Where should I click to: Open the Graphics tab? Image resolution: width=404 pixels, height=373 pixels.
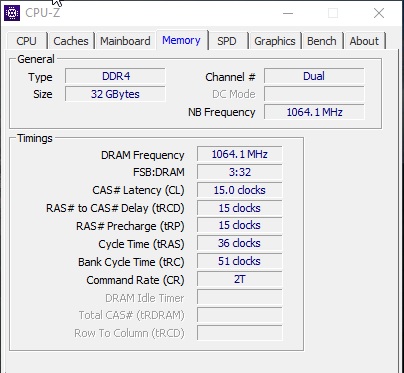(x=275, y=41)
